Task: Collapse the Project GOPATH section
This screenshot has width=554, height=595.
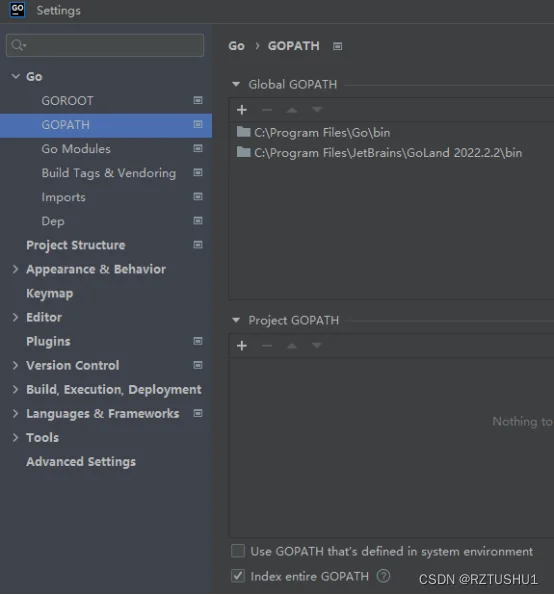Action: click(236, 320)
